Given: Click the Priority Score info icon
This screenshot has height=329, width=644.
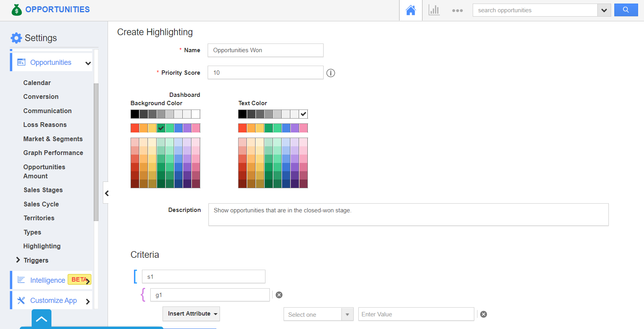Looking at the screenshot, I should [331, 73].
